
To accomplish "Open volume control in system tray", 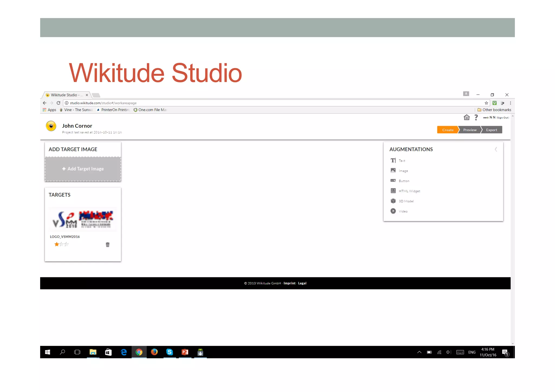I will pyautogui.click(x=449, y=352).
